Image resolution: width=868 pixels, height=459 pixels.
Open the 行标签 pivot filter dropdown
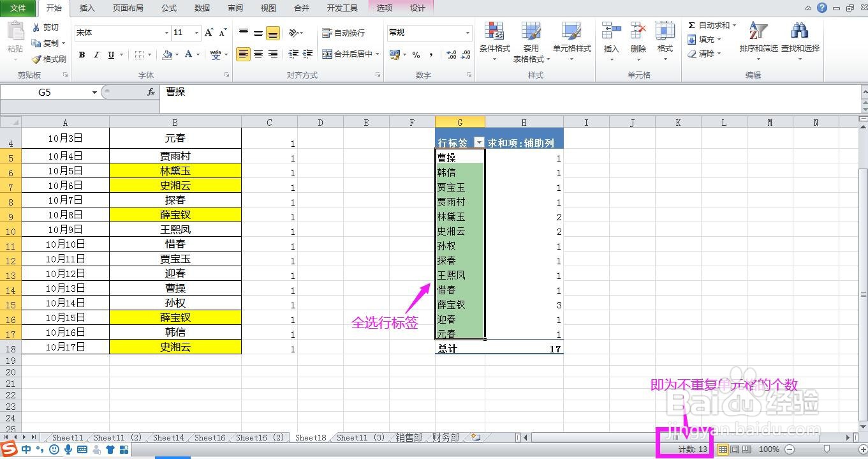pyautogui.click(x=480, y=144)
